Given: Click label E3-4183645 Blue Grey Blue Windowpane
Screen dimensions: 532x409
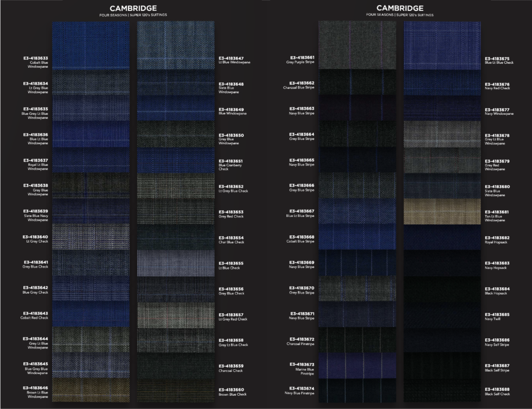Looking at the screenshot, I should point(36,368).
